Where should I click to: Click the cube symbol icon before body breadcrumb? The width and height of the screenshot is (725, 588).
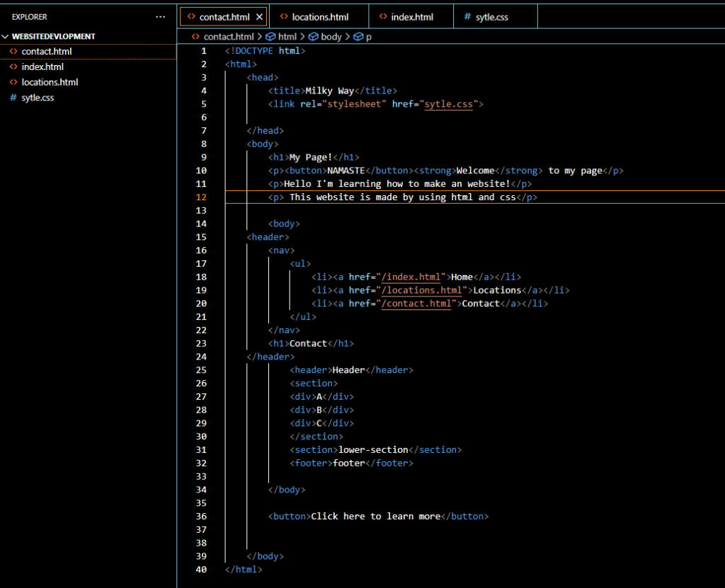click(312, 37)
